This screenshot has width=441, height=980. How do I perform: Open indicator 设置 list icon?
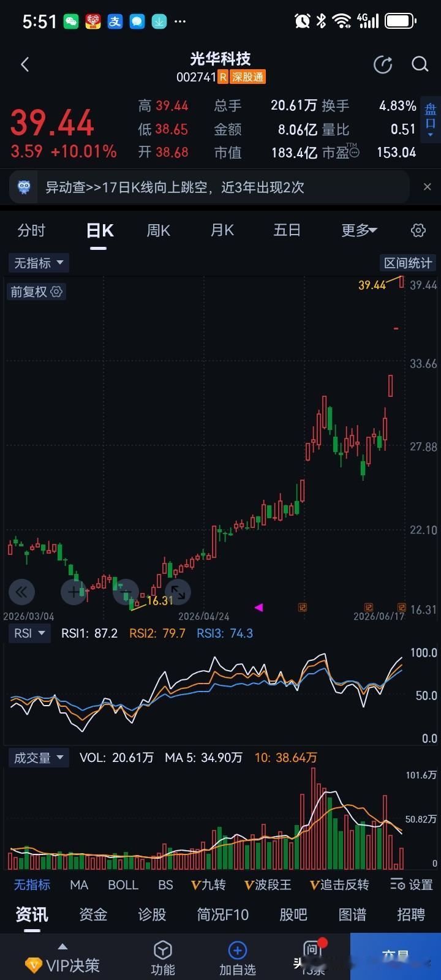398,884
